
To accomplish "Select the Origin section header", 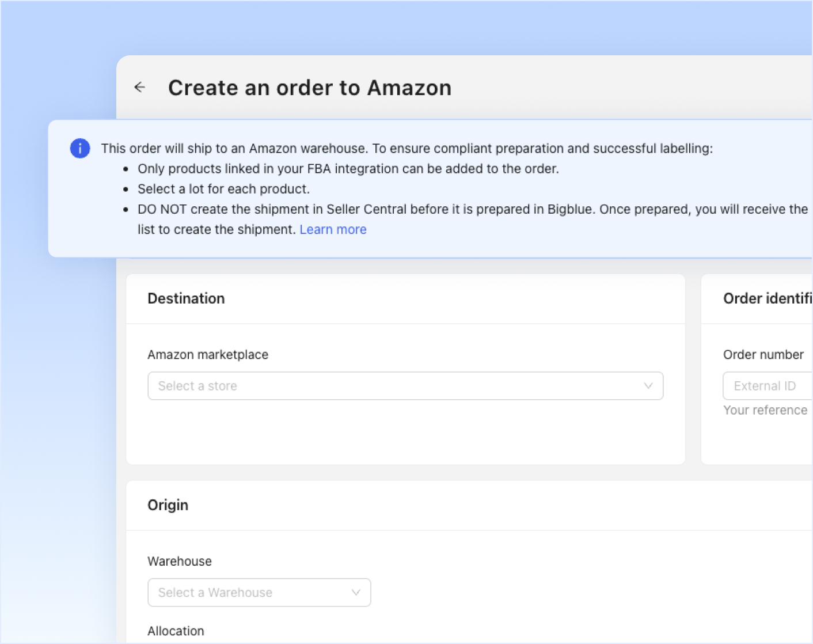I will pos(168,505).
